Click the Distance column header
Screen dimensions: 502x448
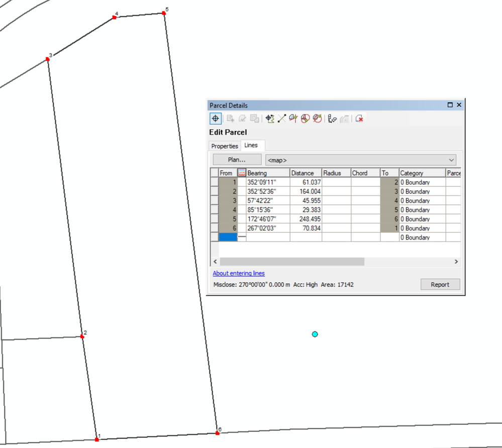(x=306, y=173)
